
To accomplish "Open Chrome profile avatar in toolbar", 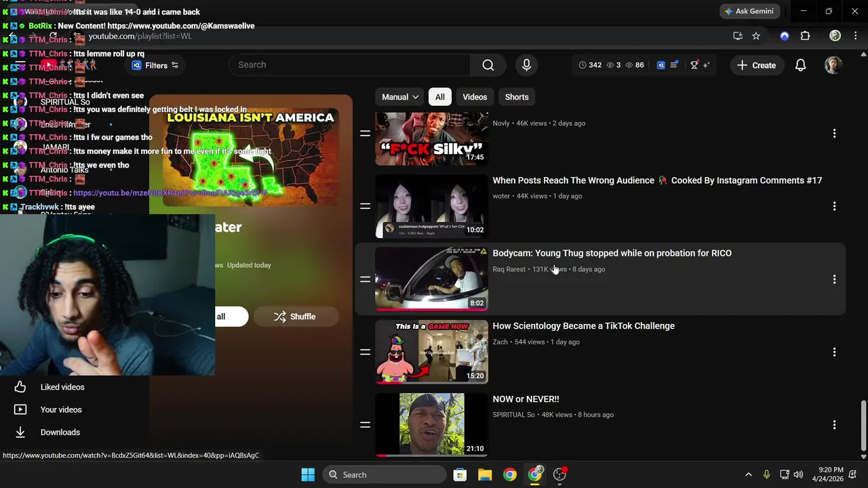I will pyautogui.click(x=835, y=36).
